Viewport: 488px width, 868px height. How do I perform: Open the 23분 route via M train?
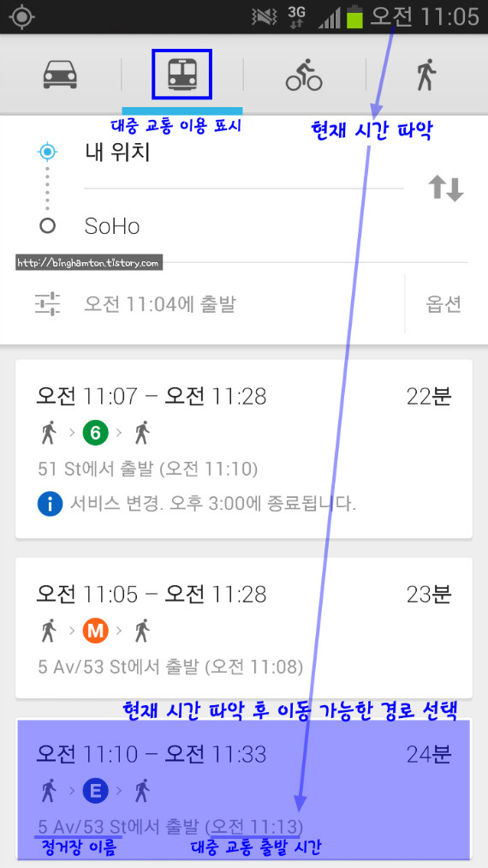[x=244, y=628]
